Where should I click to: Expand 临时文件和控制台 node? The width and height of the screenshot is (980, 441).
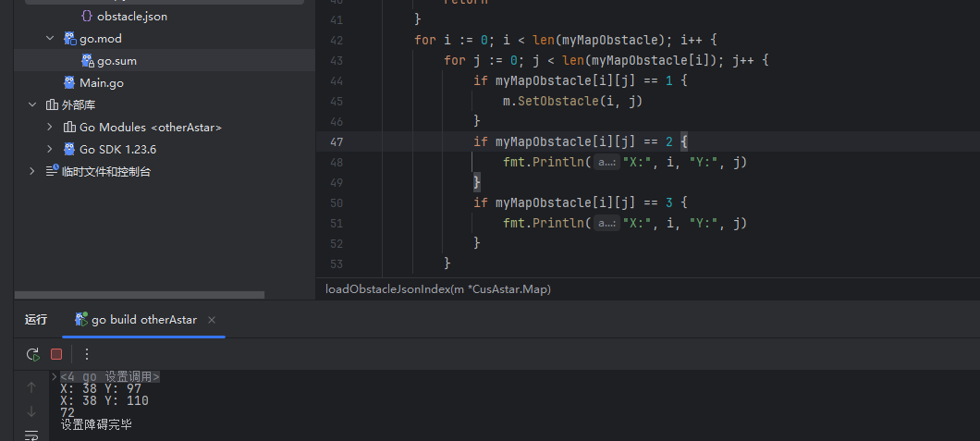pos(32,172)
